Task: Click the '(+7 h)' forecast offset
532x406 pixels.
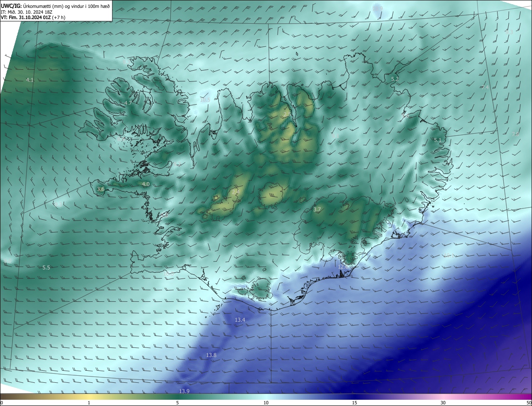Action: click(59, 17)
